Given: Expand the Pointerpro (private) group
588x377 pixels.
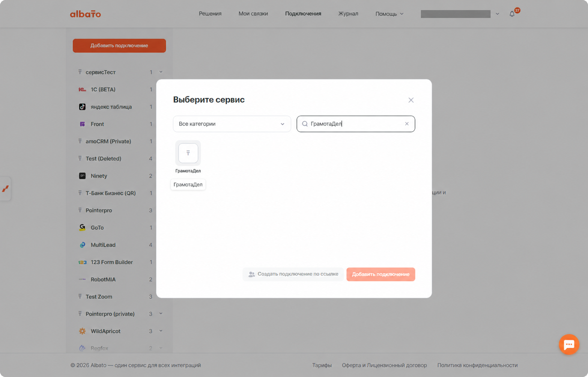Looking at the screenshot, I should (161, 314).
